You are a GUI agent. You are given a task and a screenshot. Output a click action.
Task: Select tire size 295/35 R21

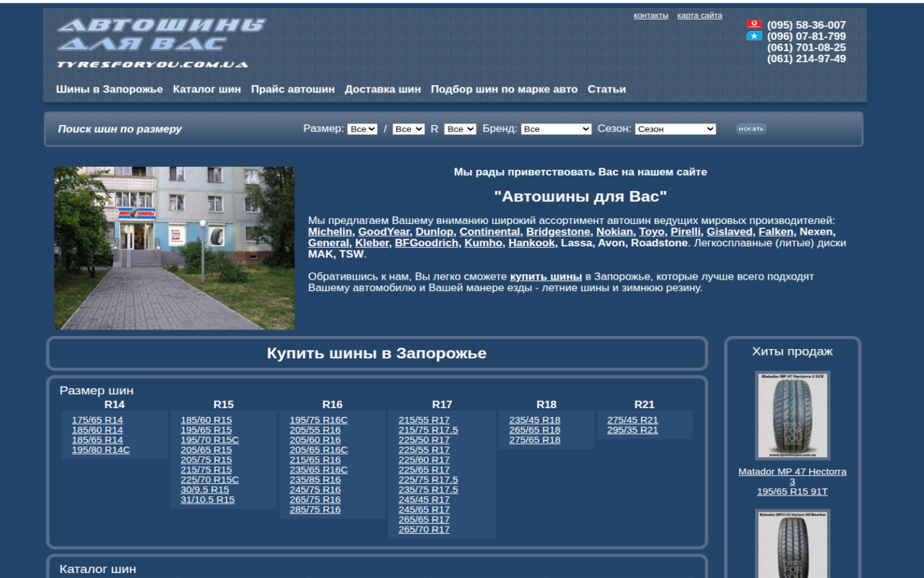(633, 430)
